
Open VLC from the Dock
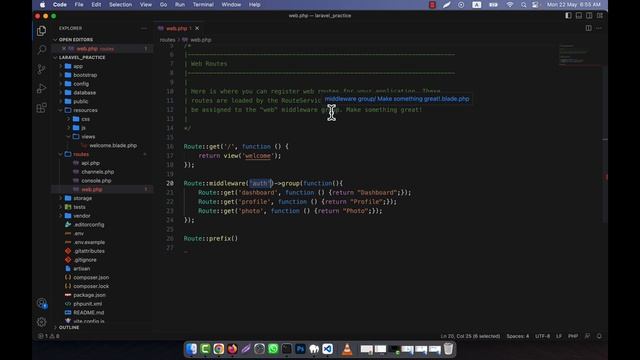tap(347, 349)
